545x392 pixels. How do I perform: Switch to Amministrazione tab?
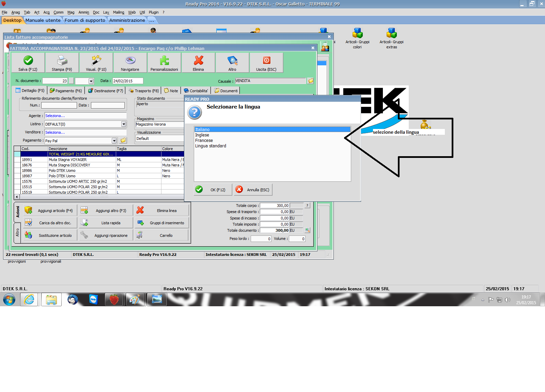[127, 20]
